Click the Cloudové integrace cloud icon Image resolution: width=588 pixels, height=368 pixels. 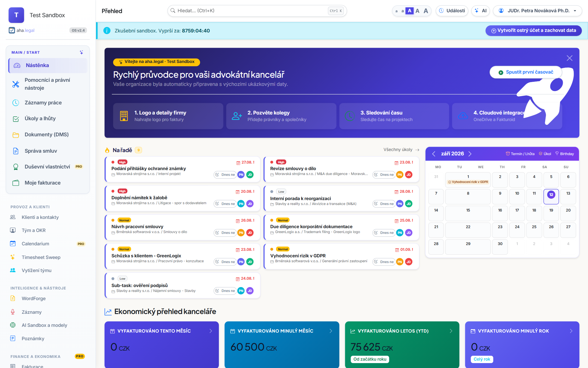(463, 116)
